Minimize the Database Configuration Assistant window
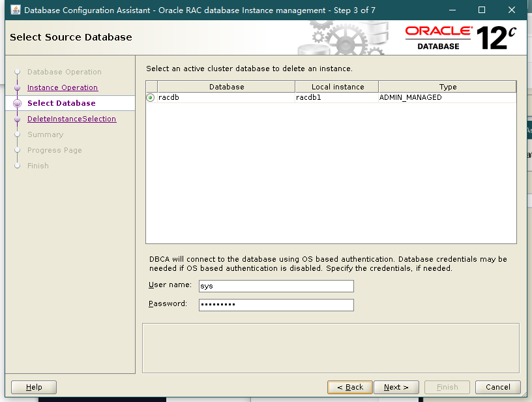This screenshot has width=532, height=402. pos(452,10)
